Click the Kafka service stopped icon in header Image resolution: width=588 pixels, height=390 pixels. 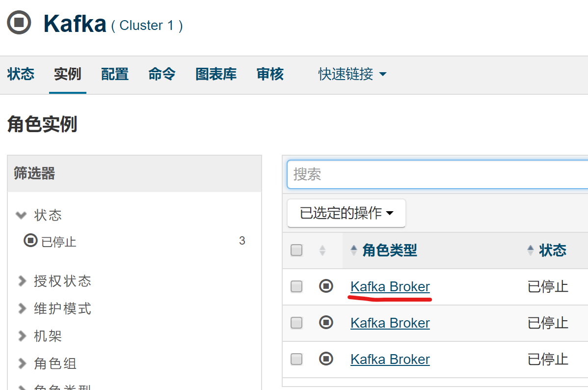[x=19, y=23]
